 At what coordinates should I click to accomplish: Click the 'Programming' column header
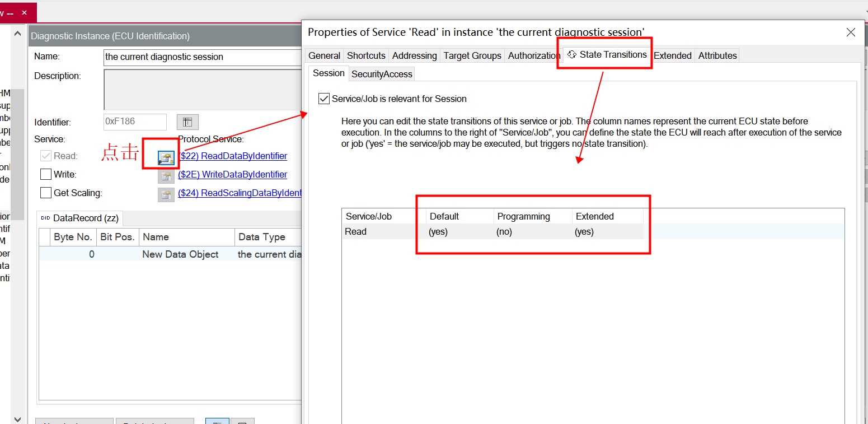pos(532,217)
